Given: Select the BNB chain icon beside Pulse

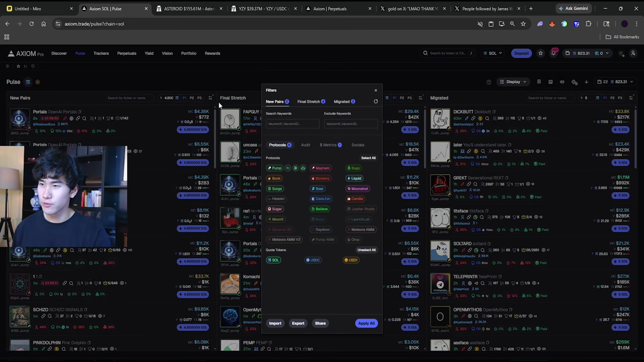Looking at the screenshot, I should pyautogui.click(x=38, y=82).
